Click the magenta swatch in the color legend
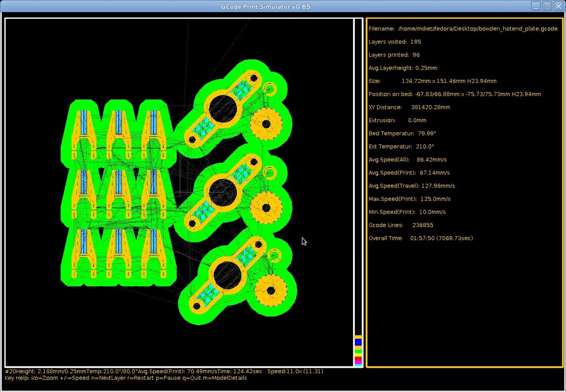 (x=358, y=361)
